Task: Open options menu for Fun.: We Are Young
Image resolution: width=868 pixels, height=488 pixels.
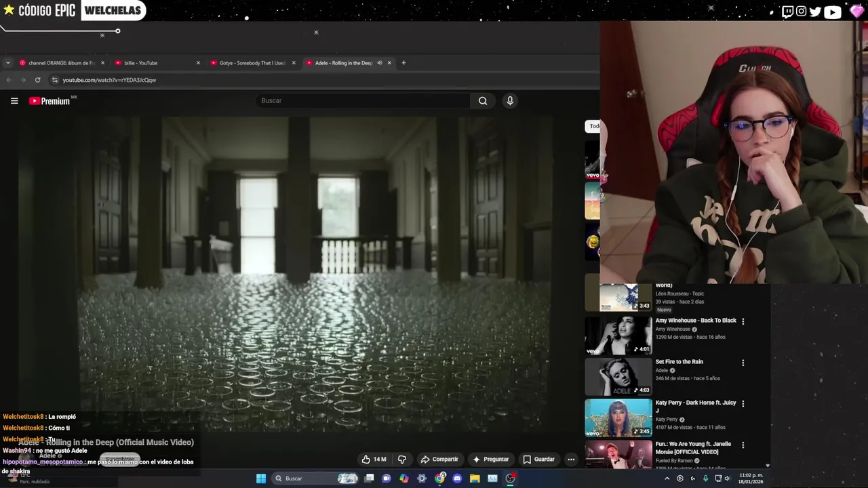Action: pyautogui.click(x=743, y=445)
